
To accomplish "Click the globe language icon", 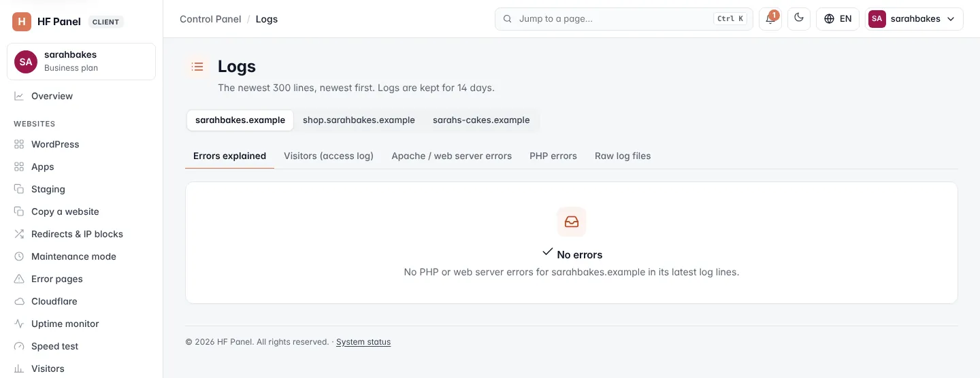I will click(x=829, y=19).
